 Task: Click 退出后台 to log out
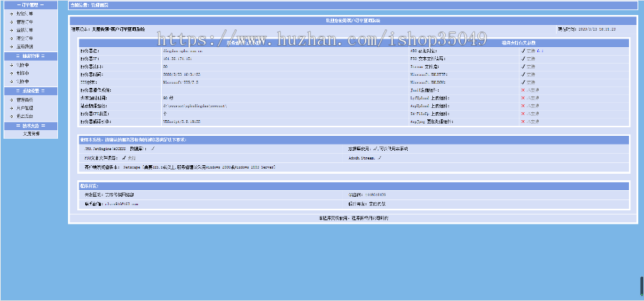[24, 117]
